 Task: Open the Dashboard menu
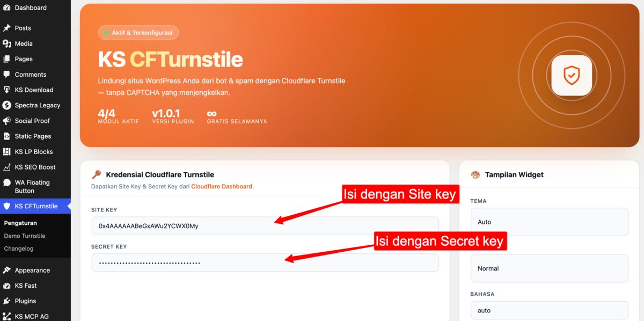[35, 8]
